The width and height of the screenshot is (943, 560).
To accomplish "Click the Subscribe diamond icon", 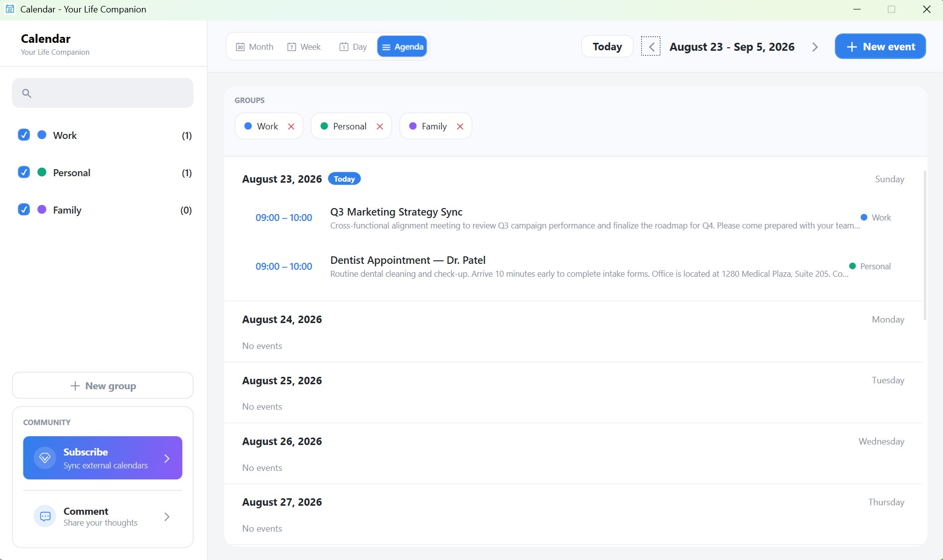I will click(x=45, y=458).
